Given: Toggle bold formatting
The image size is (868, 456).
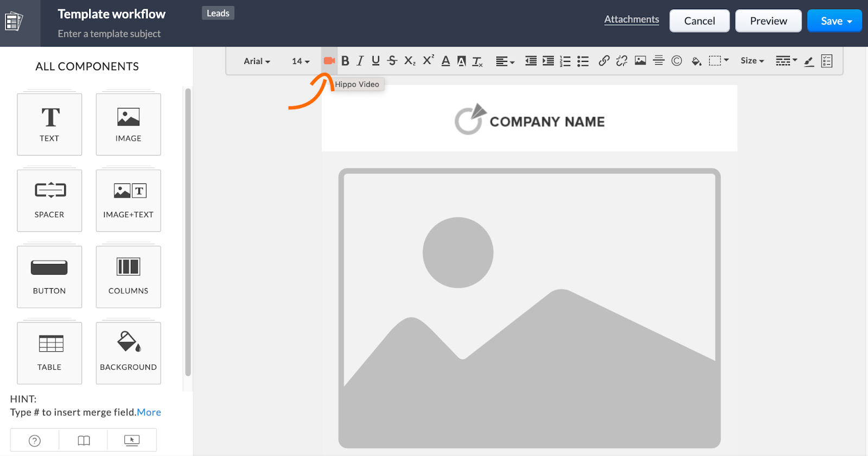Looking at the screenshot, I should [345, 61].
